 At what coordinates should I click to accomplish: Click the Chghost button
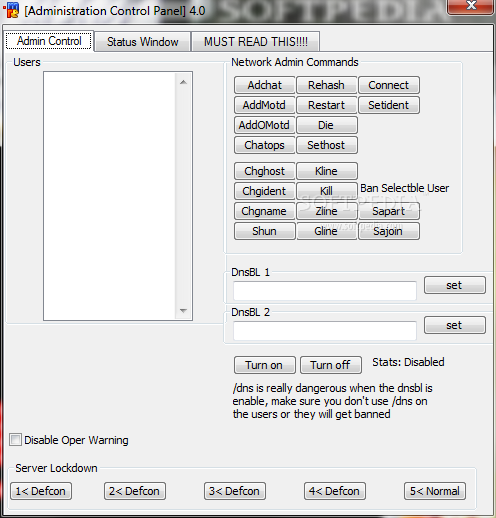tap(265, 171)
